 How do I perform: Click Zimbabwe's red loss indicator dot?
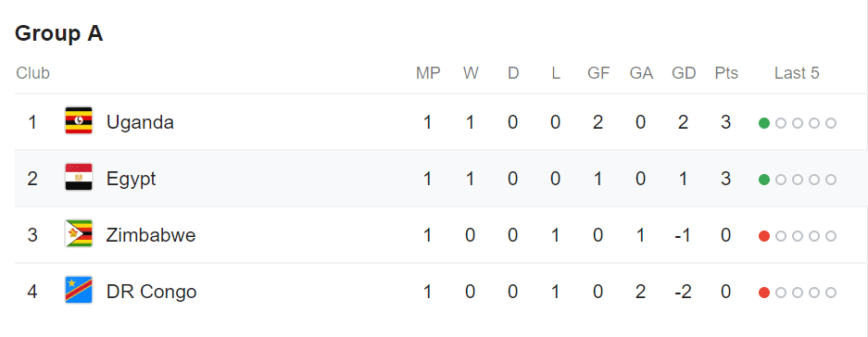click(764, 236)
